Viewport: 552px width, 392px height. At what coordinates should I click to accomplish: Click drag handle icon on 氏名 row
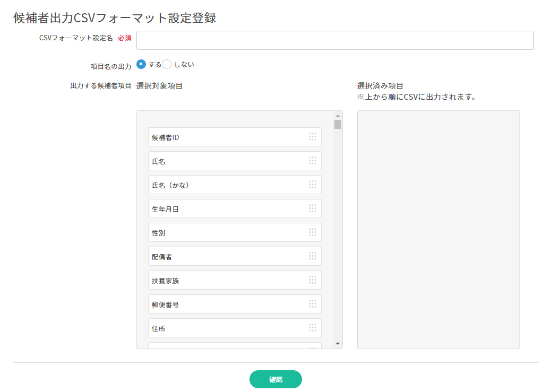(x=313, y=161)
